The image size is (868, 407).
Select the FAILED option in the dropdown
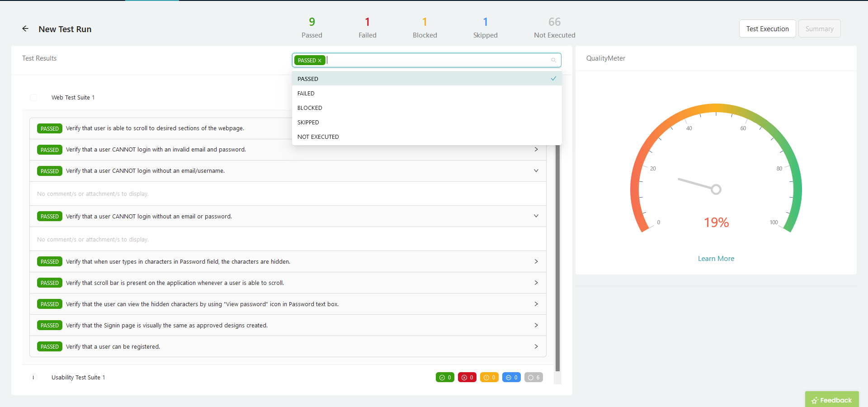[427, 93]
